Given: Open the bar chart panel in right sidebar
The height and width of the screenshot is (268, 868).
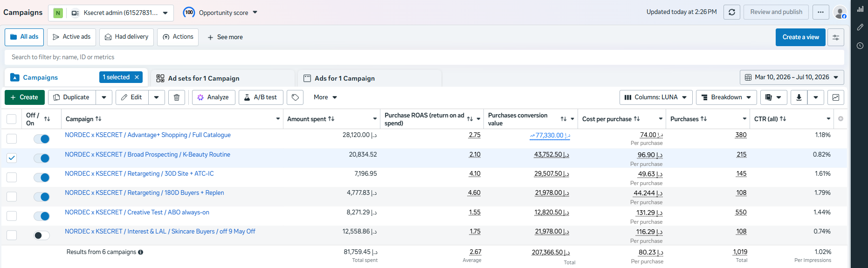Looking at the screenshot, I should pos(860,9).
